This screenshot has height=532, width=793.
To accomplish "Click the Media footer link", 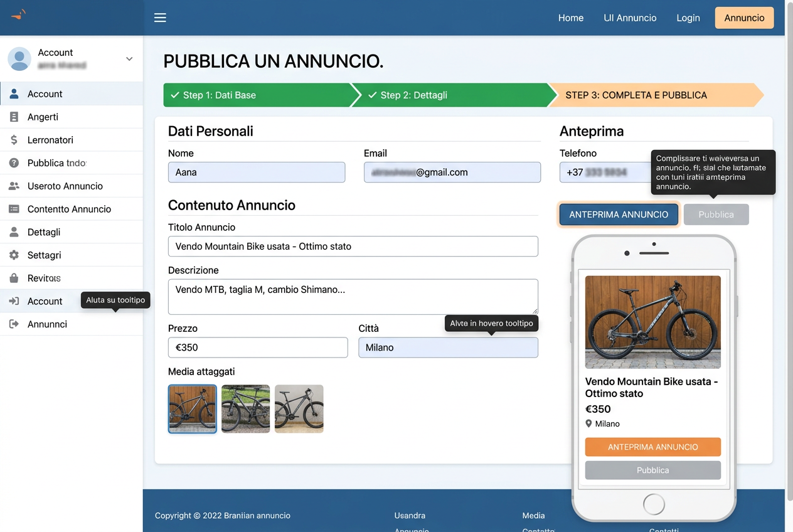I will pos(533,516).
